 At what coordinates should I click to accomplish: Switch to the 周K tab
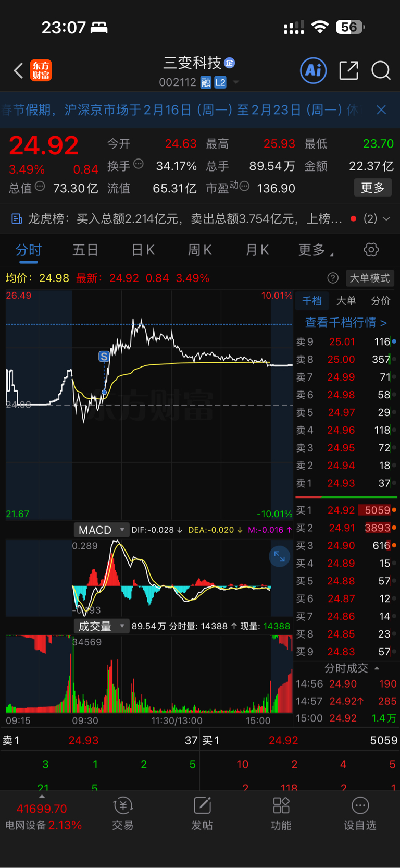(200, 250)
